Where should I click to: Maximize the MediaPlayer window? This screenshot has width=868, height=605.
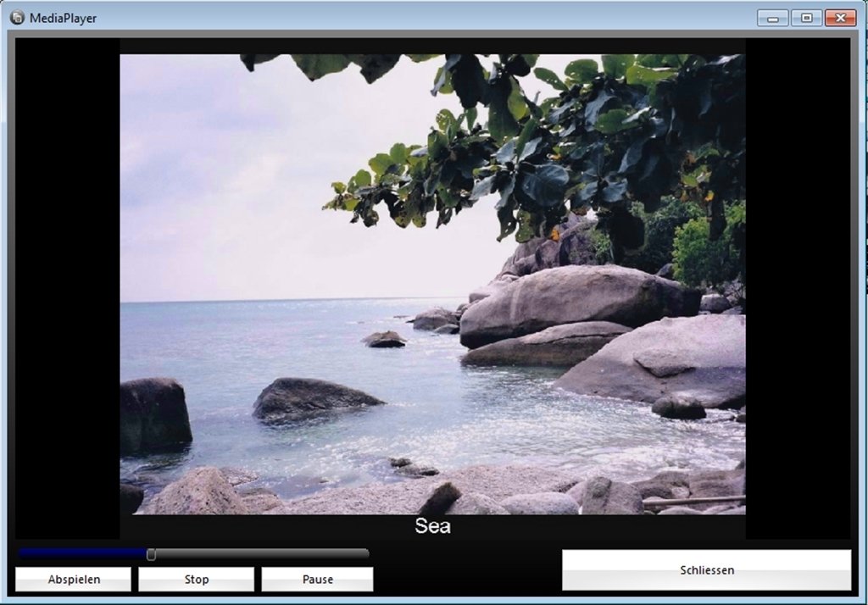(x=807, y=19)
